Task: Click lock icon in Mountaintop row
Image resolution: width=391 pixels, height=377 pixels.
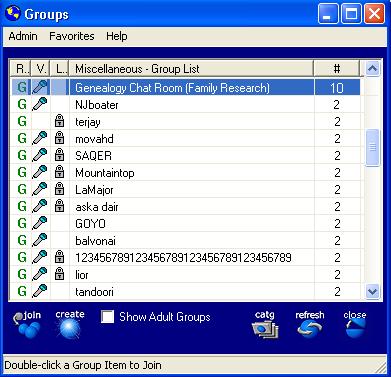Action: (x=59, y=172)
